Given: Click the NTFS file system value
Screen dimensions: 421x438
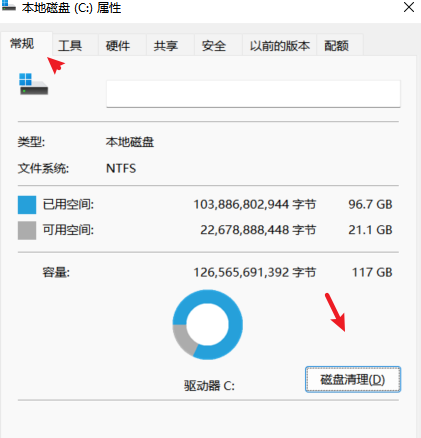Looking at the screenshot, I should pos(121,168).
